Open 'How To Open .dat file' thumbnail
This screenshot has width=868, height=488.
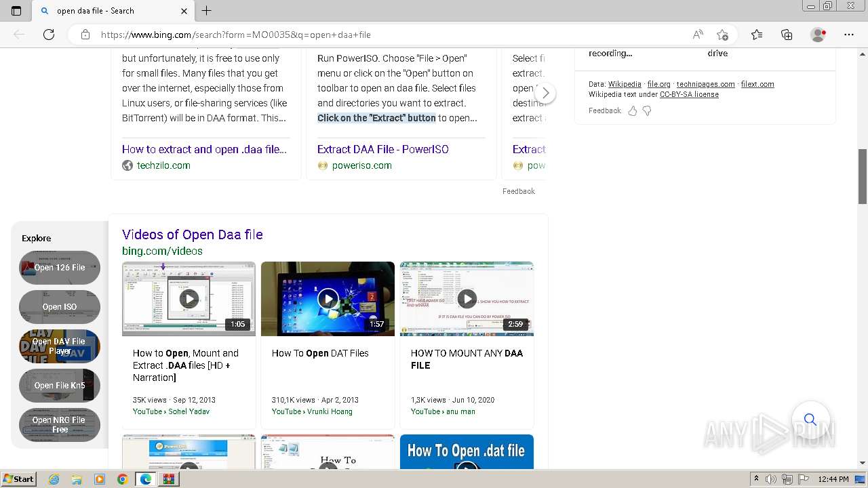click(467, 451)
